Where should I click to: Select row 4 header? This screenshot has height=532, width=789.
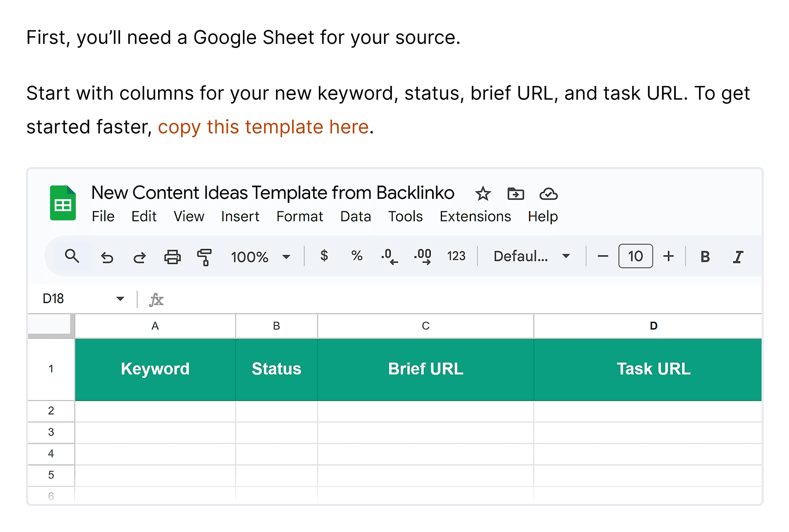coord(51,454)
